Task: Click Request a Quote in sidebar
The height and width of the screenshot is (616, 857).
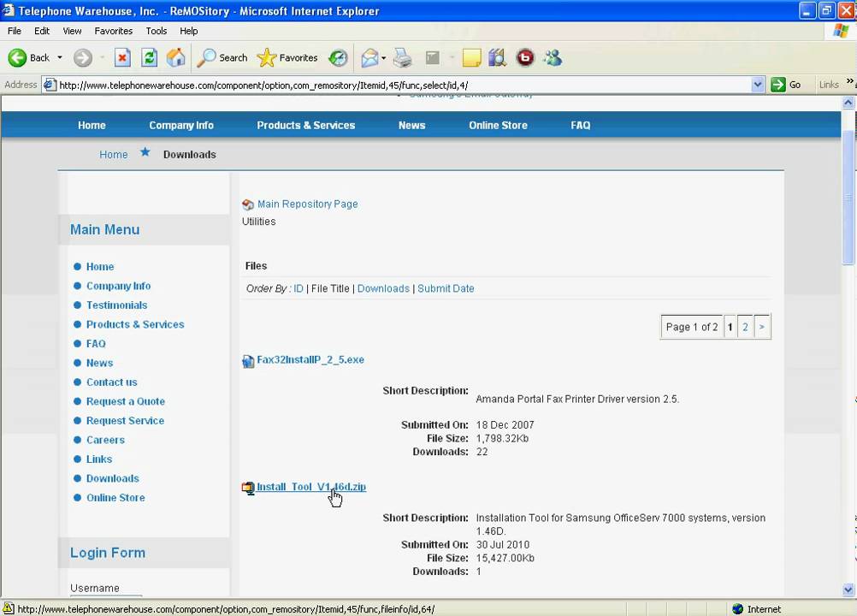Action: [x=126, y=401]
